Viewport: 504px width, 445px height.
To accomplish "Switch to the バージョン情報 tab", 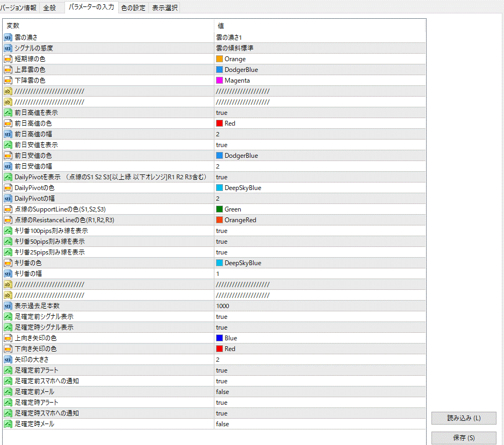I will (x=19, y=8).
